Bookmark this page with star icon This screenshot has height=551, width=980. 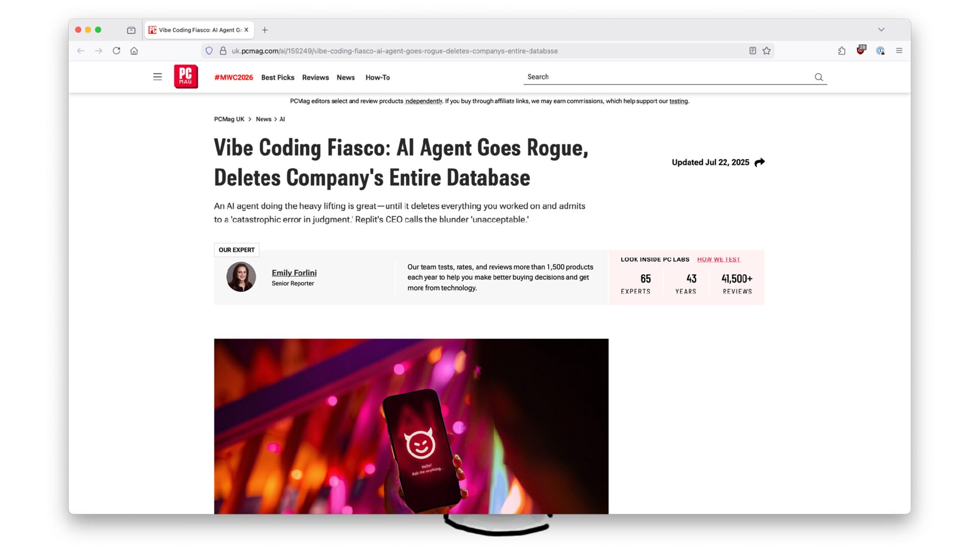click(x=767, y=51)
